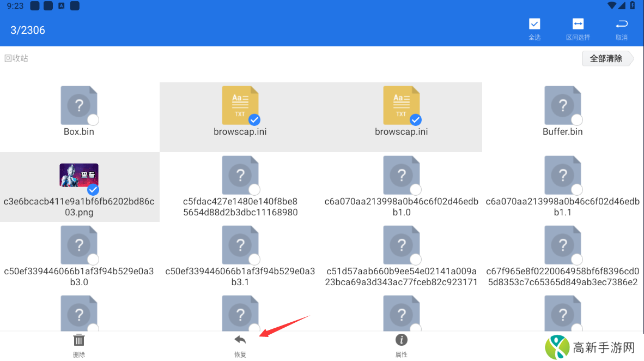Image resolution: width=644 pixels, height=361 pixels.
Task: Select file c6a070aa213998...b1.0
Action: 402,175
